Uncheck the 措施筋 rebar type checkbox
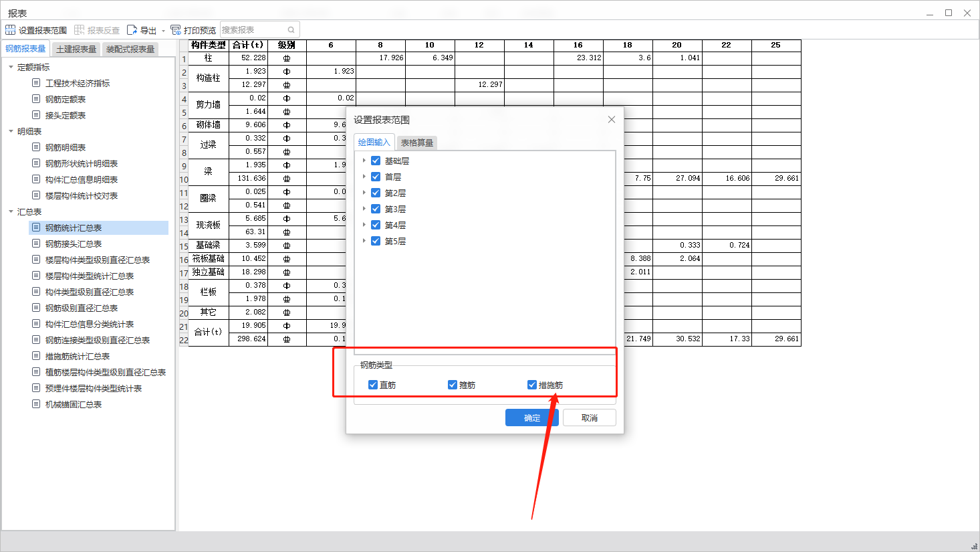 (x=532, y=385)
